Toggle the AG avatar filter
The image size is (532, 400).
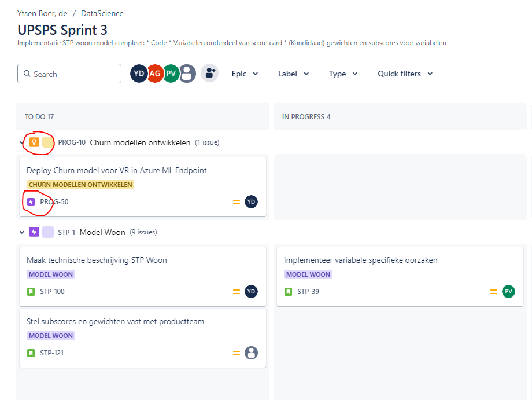coord(154,73)
